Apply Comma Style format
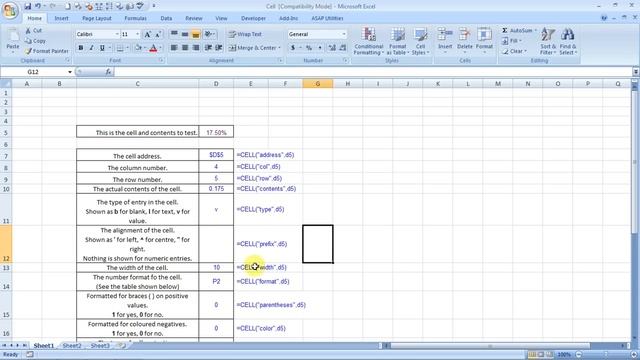The height and width of the screenshot is (360, 640). coord(320,48)
